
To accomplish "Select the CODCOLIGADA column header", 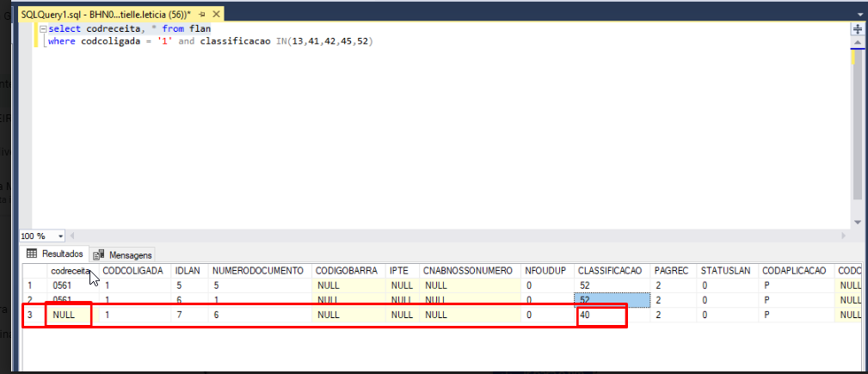I will pos(136,271).
